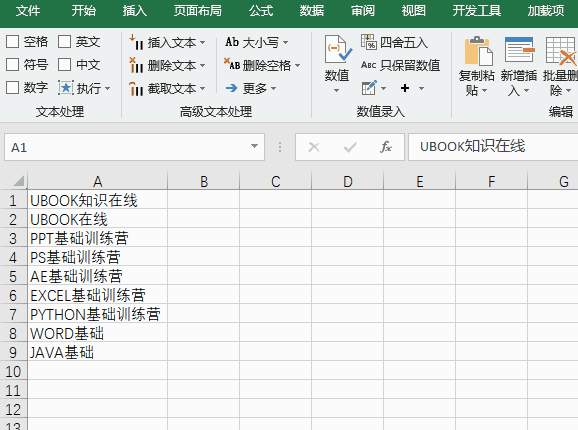The width and height of the screenshot is (578, 430).
Task: Open the 文件 (File) tab
Action: point(28,11)
